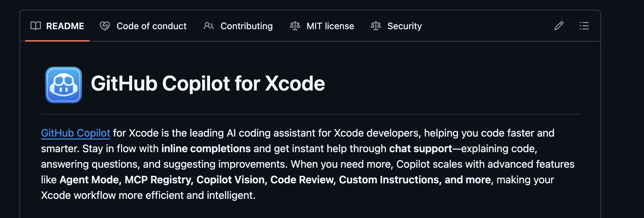Click the bold text Agent Mode
Screen dimensions: 644x218
tap(88, 179)
